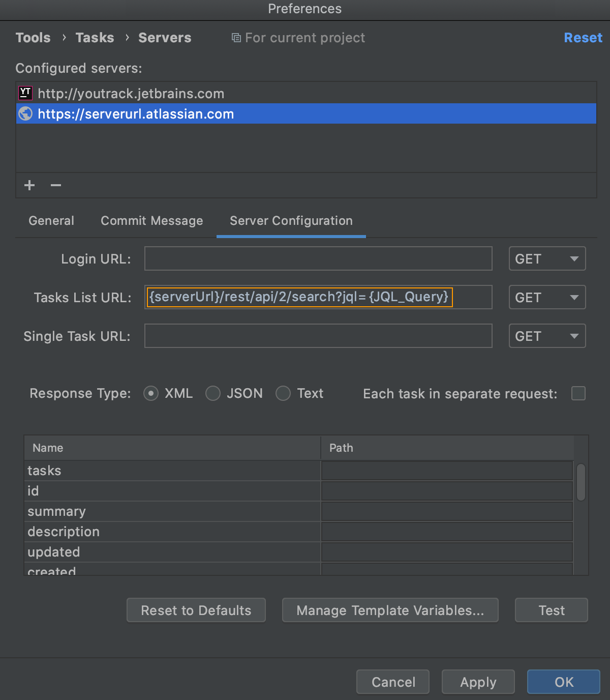The image size is (610, 700).
Task: Open the Tasks List URL method dropdown
Action: point(547,297)
